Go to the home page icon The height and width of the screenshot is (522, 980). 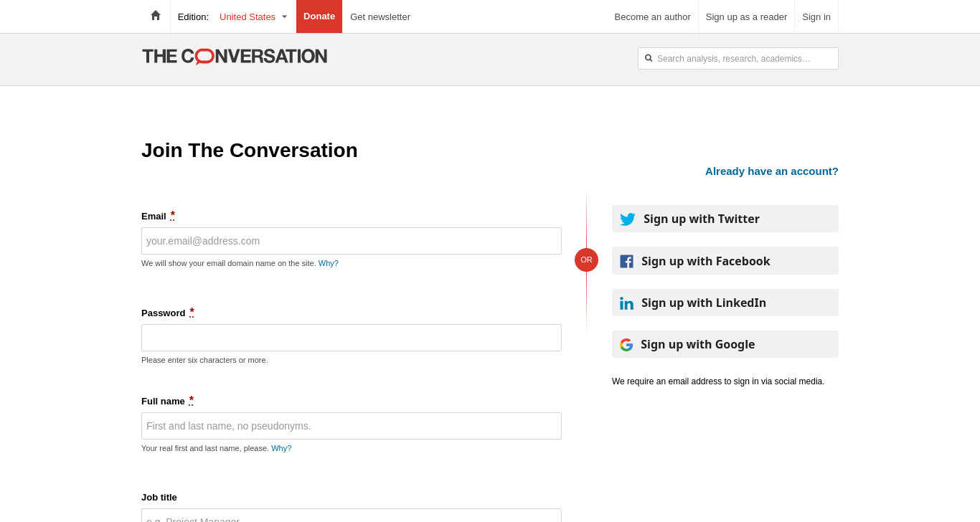[x=156, y=16]
